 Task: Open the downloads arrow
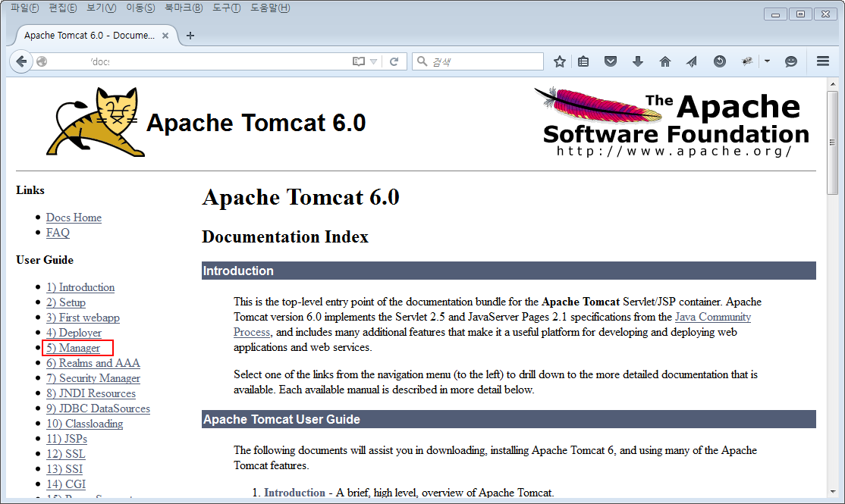(x=637, y=61)
